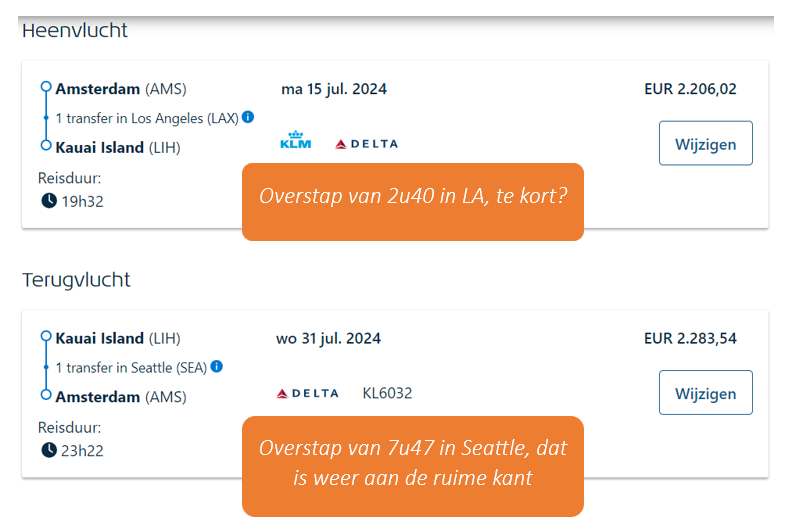Select the date wo 31 jul. 2024
794x531 pixels.
(x=328, y=338)
